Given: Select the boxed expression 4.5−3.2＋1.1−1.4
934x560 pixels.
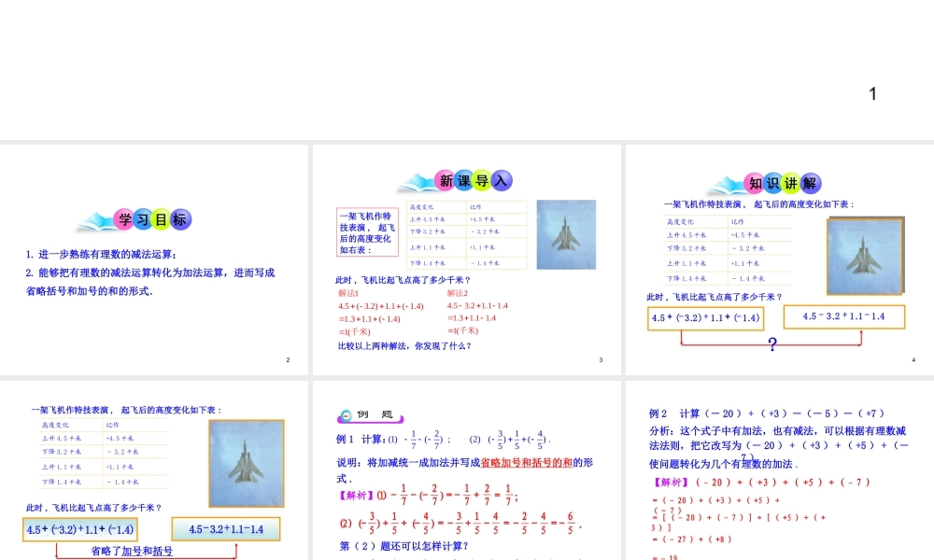Looking at the screenshot, I should coord(843,315).
